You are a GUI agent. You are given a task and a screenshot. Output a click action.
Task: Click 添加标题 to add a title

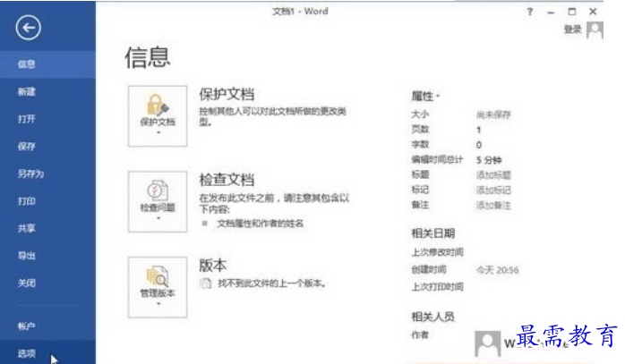point(493,174)
